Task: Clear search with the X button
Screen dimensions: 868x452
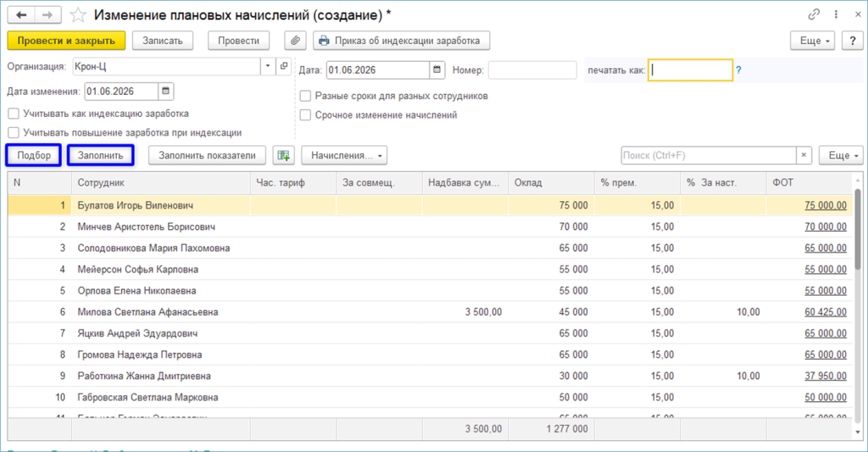Action: point(804,155)
